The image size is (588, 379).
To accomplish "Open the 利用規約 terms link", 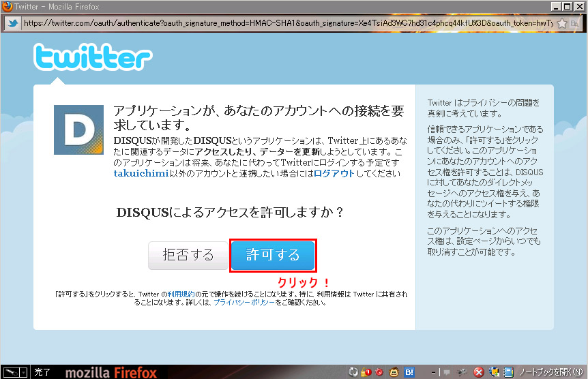I will 181,294.
